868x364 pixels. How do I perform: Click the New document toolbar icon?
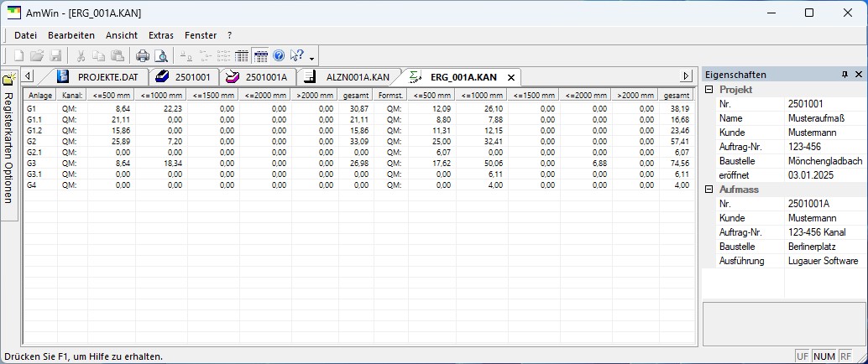(18, 55)
